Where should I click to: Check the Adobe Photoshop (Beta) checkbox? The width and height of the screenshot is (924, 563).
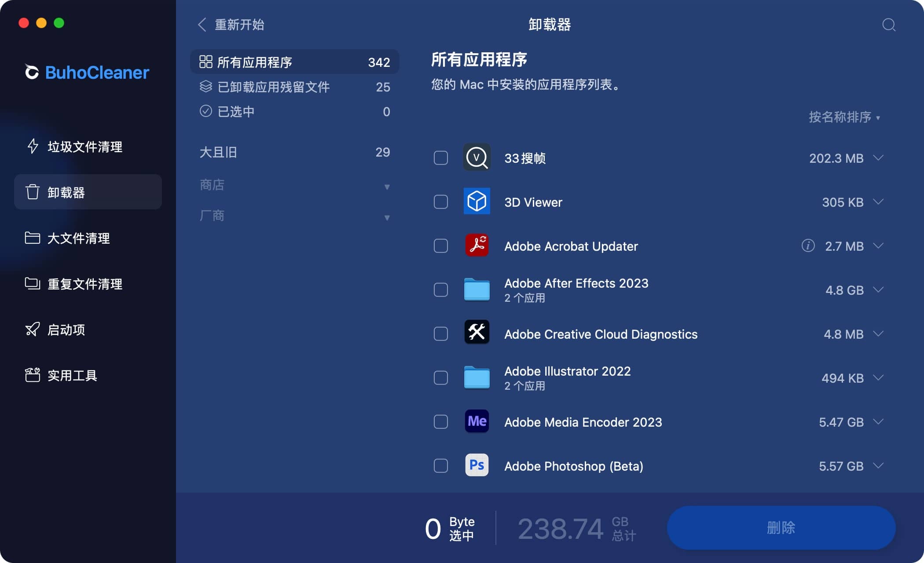tap(441, 466)
